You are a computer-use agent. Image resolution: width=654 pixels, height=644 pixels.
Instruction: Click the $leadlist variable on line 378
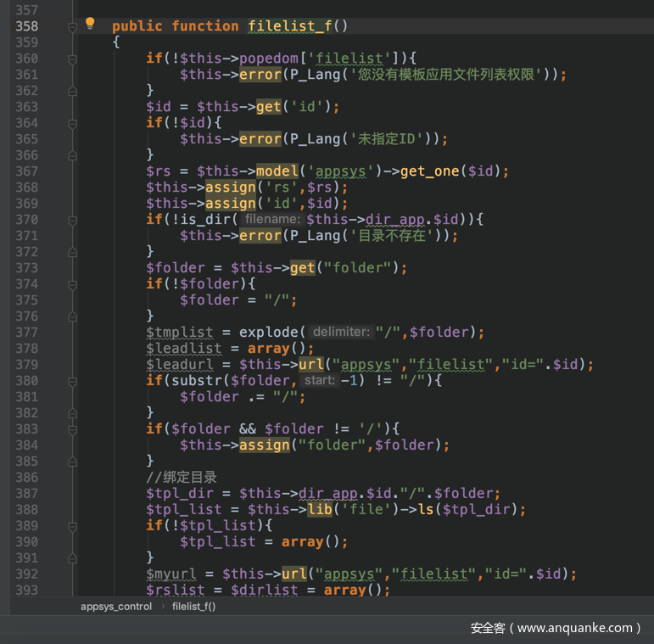183,348
